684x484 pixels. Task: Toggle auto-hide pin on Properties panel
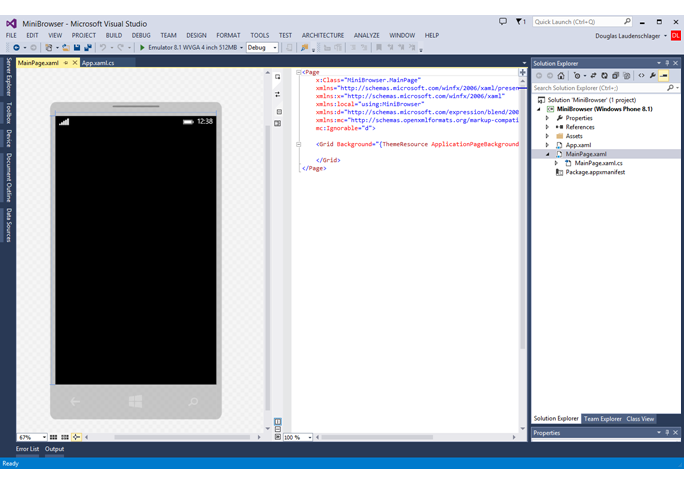pyautogui.click(x=667, y=433)
